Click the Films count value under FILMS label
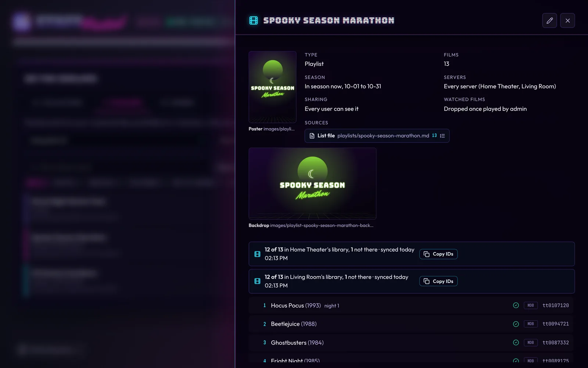The image size is (588, 368). click(x=447, y=64)
